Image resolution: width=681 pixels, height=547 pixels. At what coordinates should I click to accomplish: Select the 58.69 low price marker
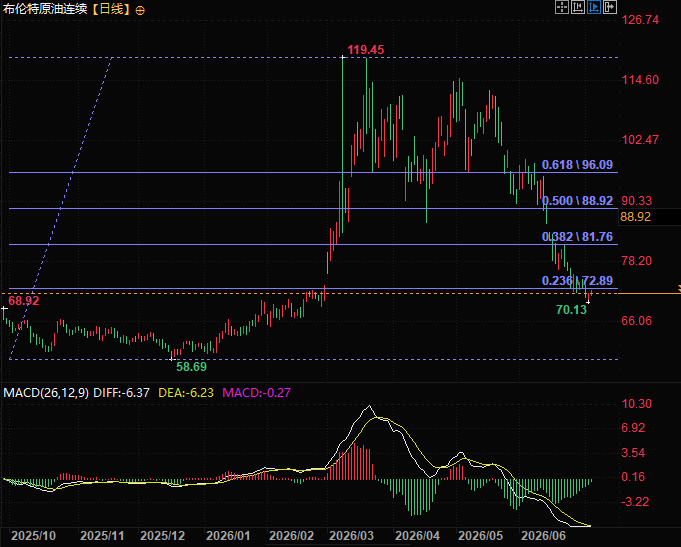[x=192, y=367]
